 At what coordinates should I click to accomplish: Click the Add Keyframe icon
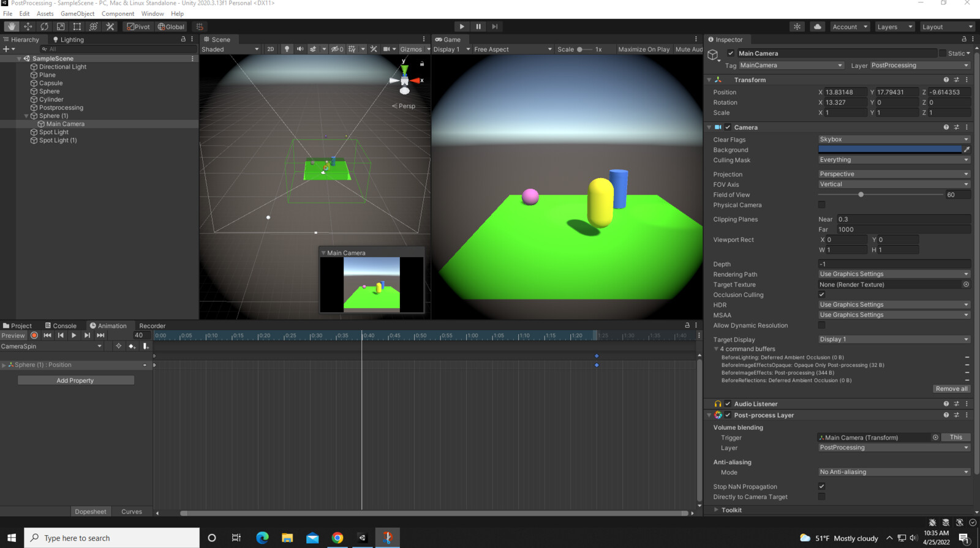point(132,347)
